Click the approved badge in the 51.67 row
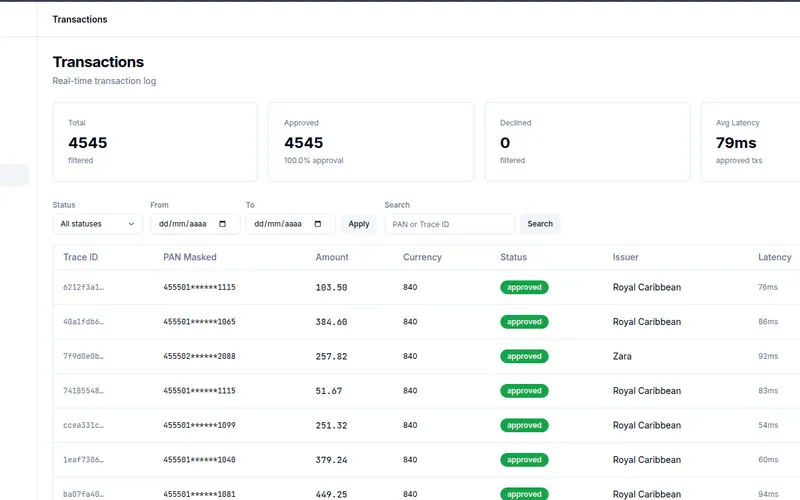This screenshot has width=800, height=500. click(x=524, y=391)
